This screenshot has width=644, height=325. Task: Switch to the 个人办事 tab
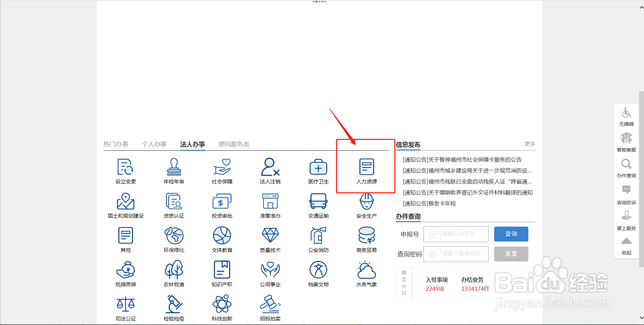pyautogui.click(x=154, y=144)
